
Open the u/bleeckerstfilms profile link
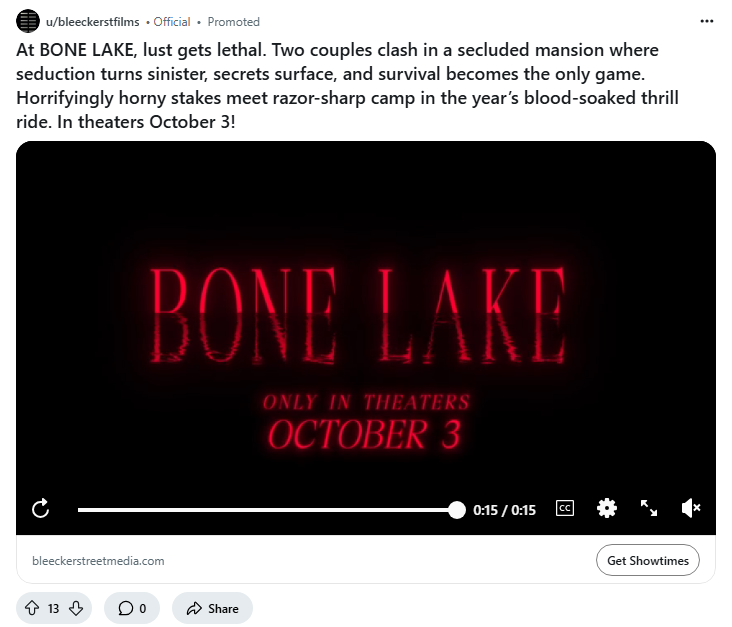click(x=93, y=22)
